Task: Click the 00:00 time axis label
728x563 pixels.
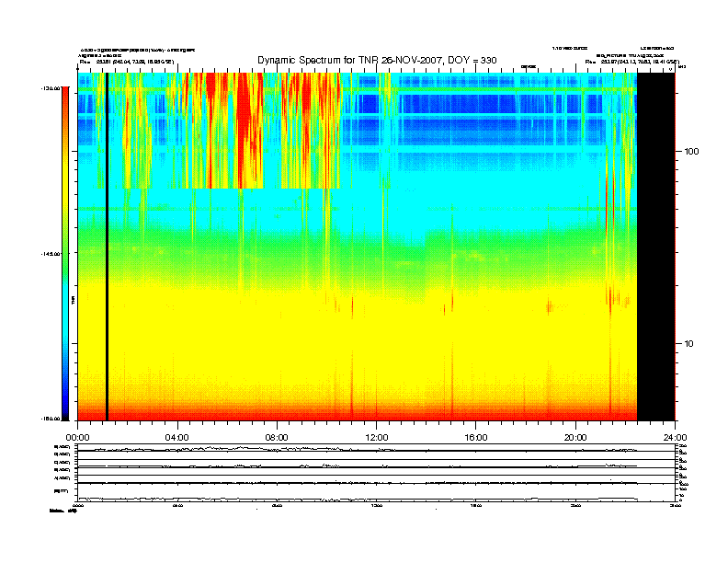Action: (77, 438)
